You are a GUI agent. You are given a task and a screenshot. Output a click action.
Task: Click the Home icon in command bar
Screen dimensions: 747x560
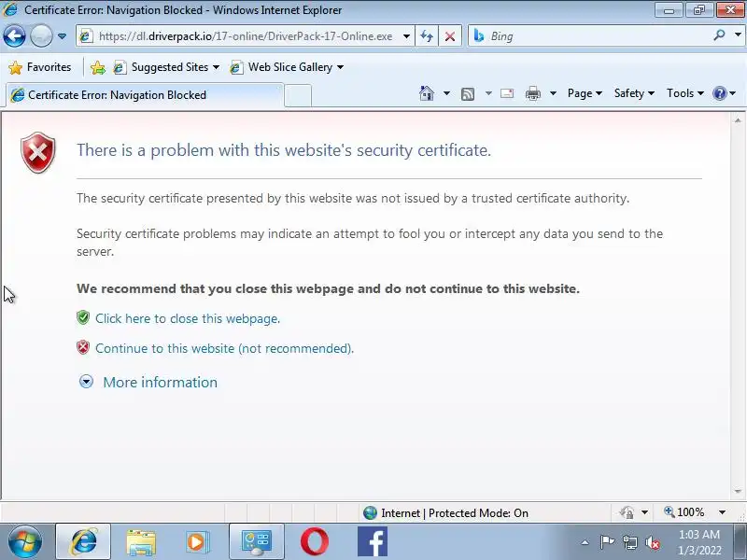pos(427,93)
